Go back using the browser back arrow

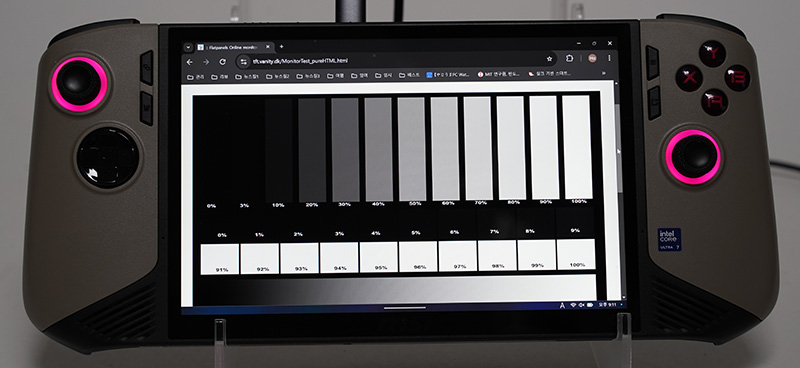[x=190, y=62]
